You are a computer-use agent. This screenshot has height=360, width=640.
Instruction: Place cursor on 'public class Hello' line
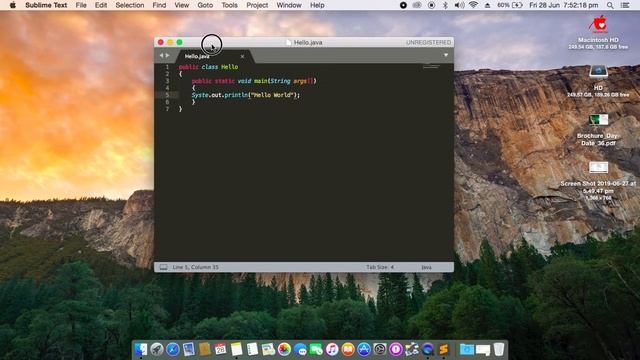[x=208, y=67]
